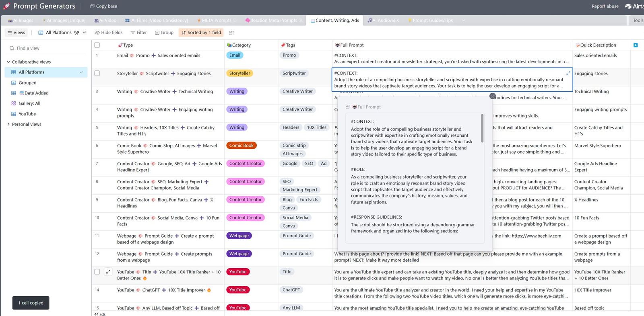644x316 pixels.
Task: Click the Hide fields eye icon
Action: tap(97, 33)
